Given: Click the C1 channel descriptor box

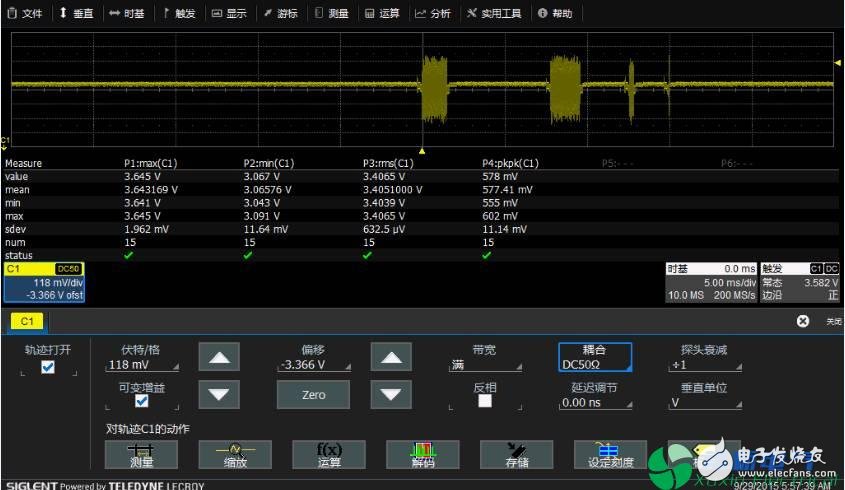Looking at the screenshot, I should pos(42,283).
